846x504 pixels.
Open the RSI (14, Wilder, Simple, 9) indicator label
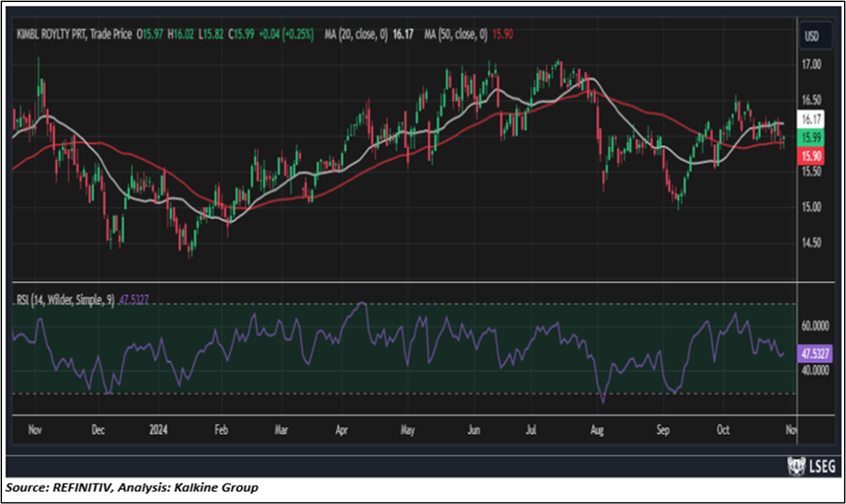(x=65, y=301)
